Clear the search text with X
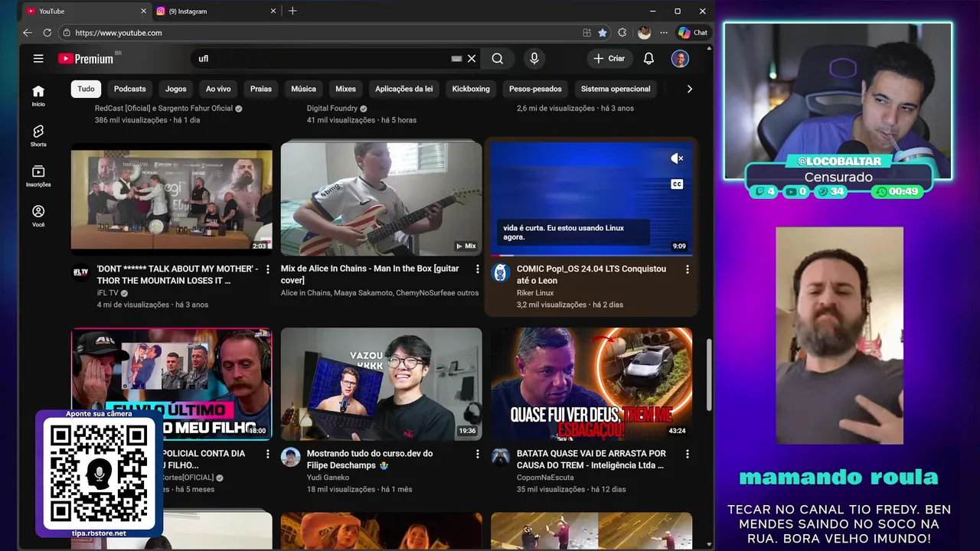The height and width of the screenshot is (551, 980). [x=472, y=58]
